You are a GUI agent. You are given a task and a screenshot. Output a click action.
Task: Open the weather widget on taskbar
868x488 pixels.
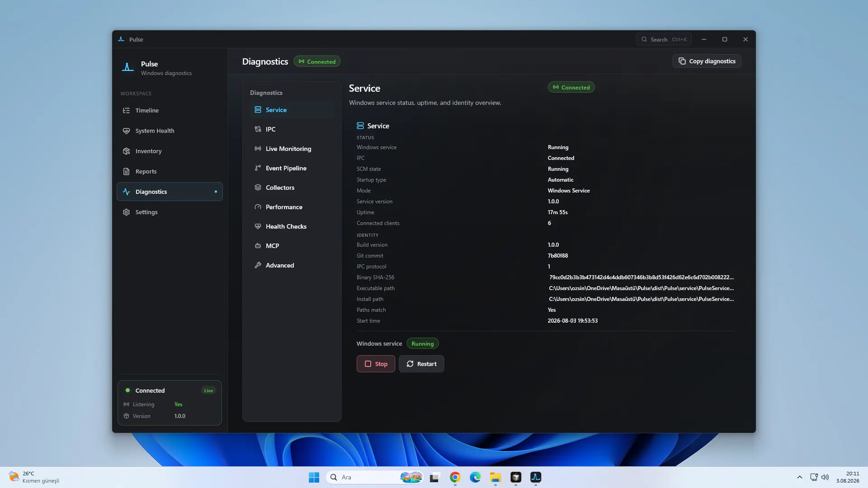[x=34, y=477]
